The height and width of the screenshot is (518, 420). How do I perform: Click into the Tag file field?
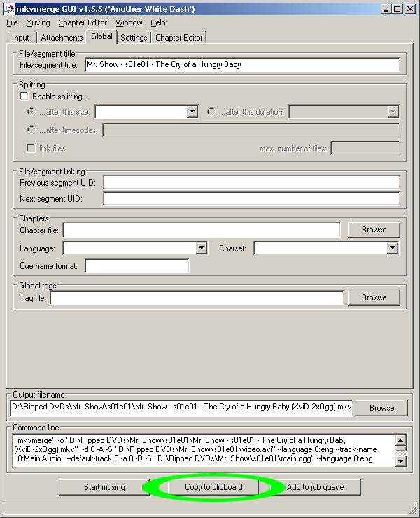[197, 298]
